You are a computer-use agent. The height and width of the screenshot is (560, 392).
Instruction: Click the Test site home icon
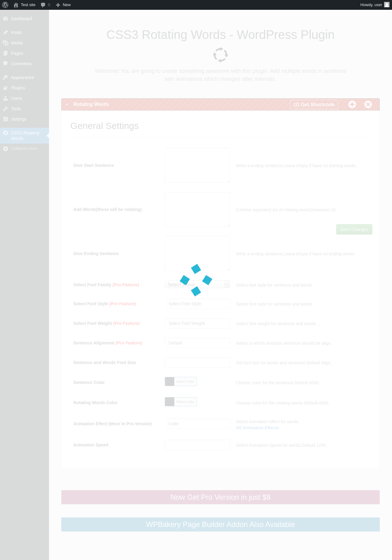(x=16, y=5)
